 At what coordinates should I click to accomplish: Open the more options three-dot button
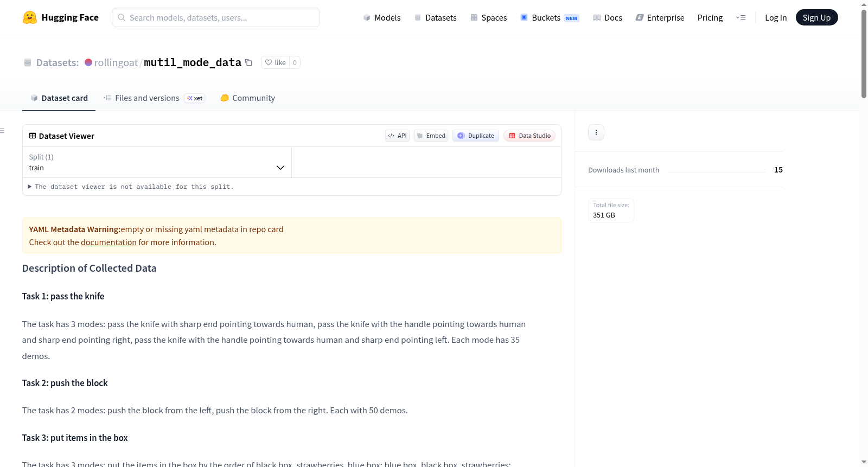tap(596, 132)
